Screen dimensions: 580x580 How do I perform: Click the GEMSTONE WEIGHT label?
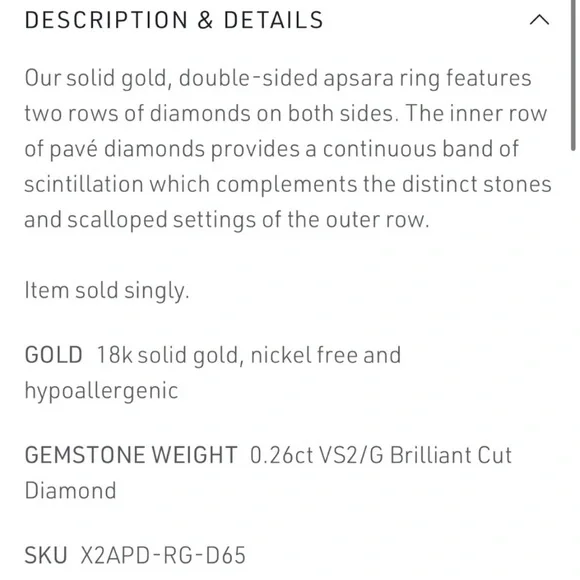pos(131,455)
